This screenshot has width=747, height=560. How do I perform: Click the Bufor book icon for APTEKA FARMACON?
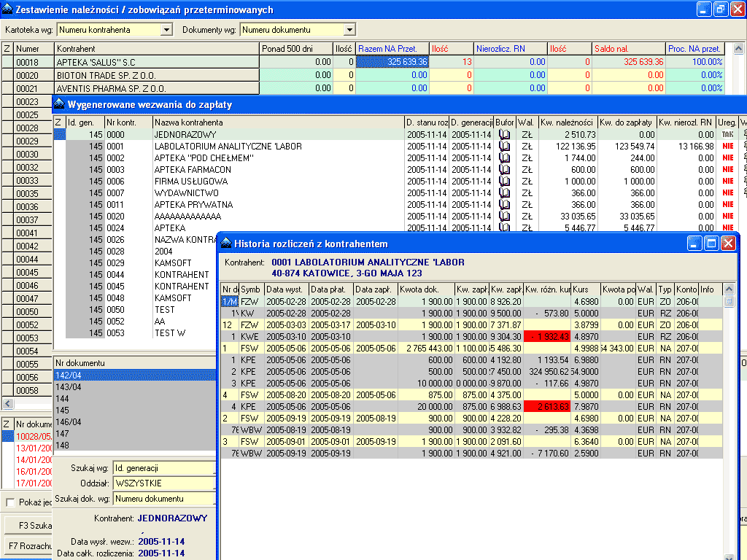pyautogui.click(x=504, y=170)
